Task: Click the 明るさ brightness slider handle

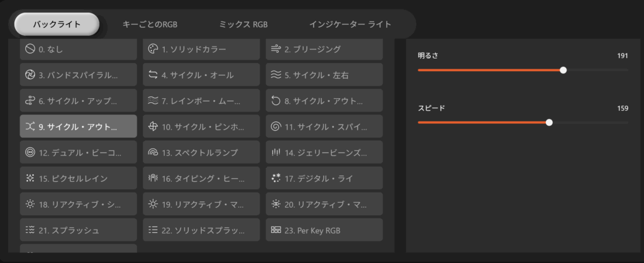Action: click(563, 70)
